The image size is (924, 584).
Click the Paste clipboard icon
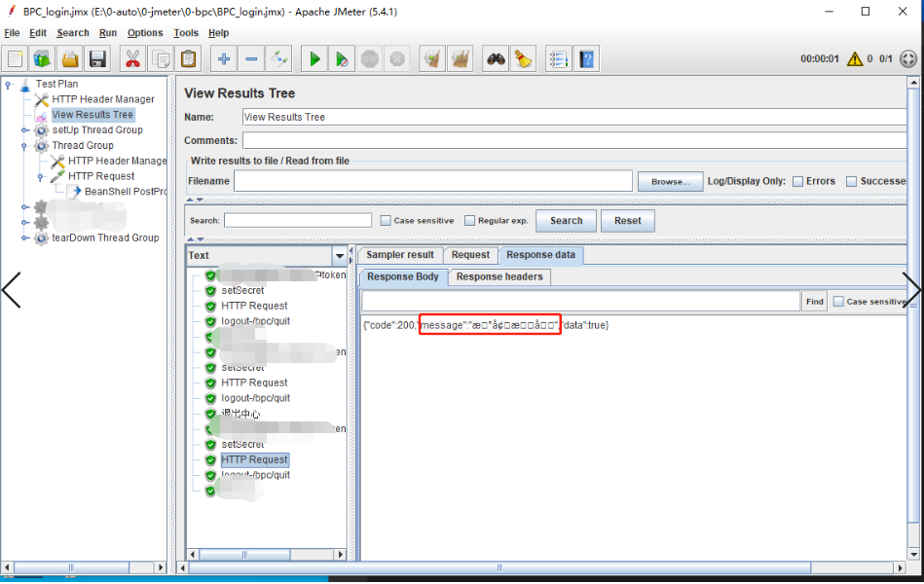click(189, 59)
